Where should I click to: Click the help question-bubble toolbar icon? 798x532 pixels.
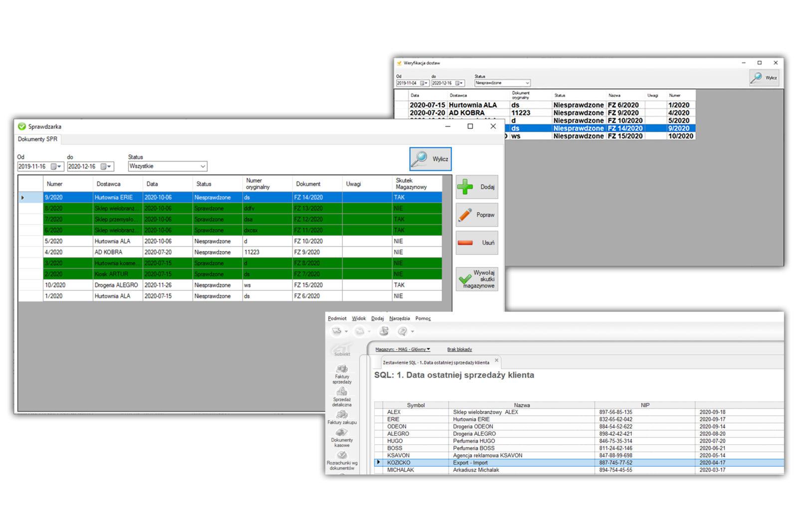click(402, 331)
